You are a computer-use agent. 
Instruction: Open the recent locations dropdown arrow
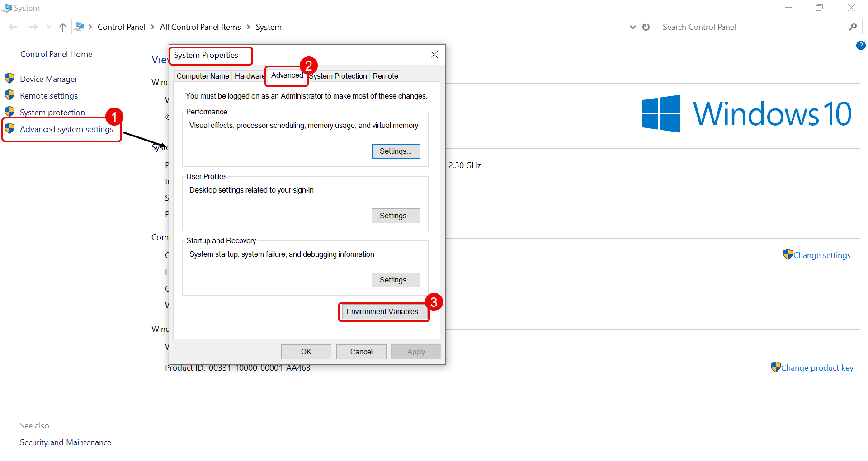pyautogui.click(x=49, y=27)
